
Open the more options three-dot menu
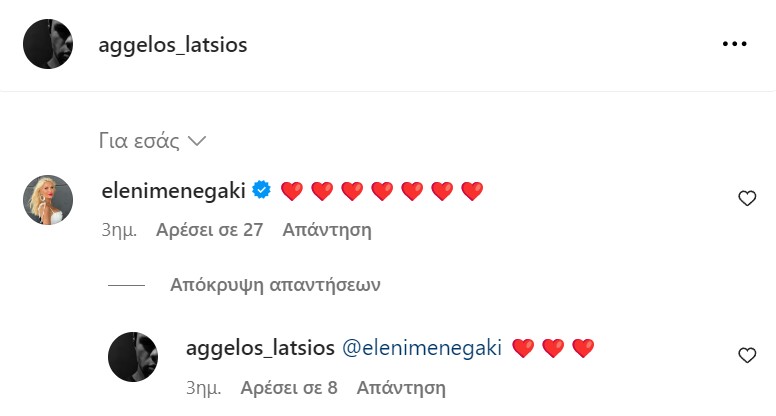pyautogui.click(x=735, y=45)
